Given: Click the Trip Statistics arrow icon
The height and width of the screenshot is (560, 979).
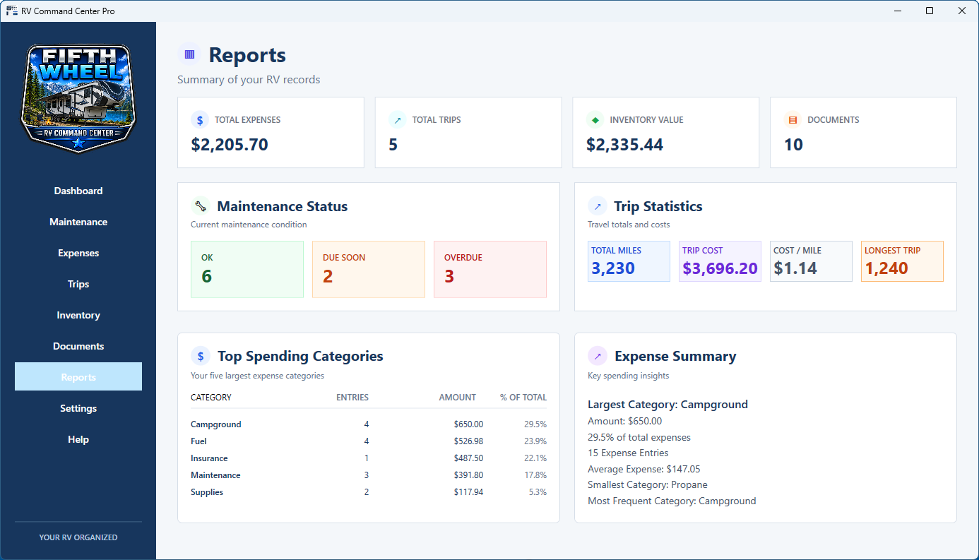Looking at the screenshot, I should pos(598,206).
